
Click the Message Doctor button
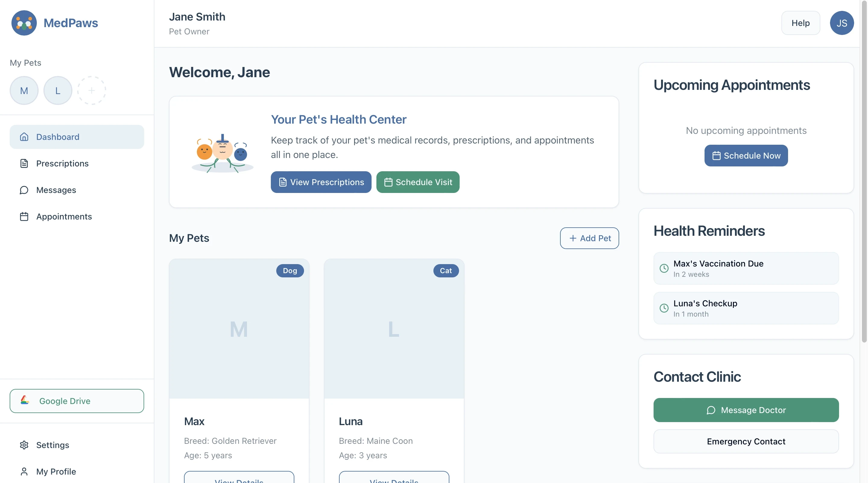[x=746, y=410]
